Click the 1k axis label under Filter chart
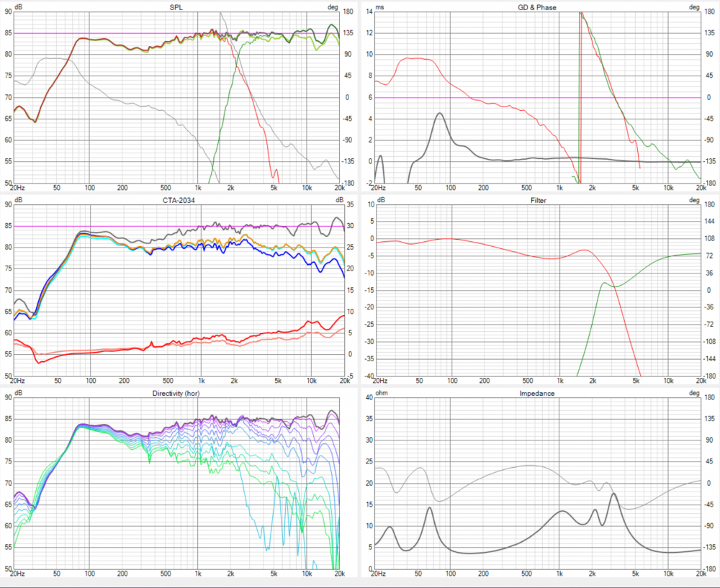 [559, 381]
